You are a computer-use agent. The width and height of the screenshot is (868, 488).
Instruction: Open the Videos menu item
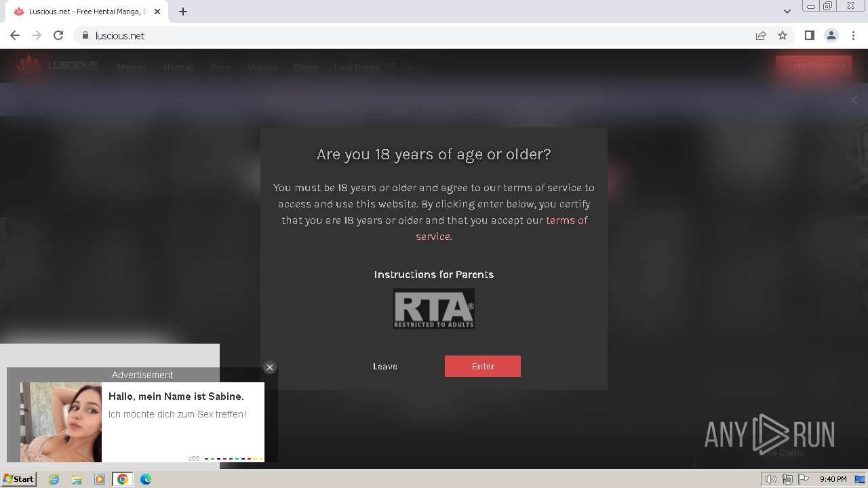point(262,67)
